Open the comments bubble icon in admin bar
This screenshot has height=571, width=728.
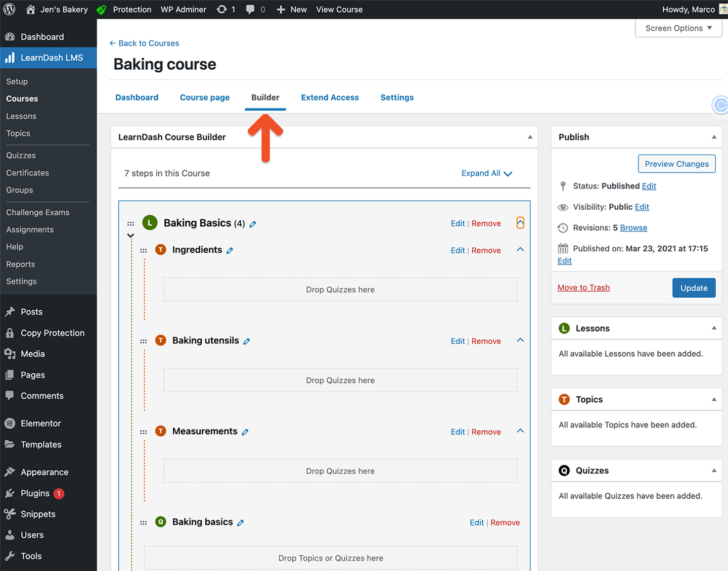(x=250, y=10)
